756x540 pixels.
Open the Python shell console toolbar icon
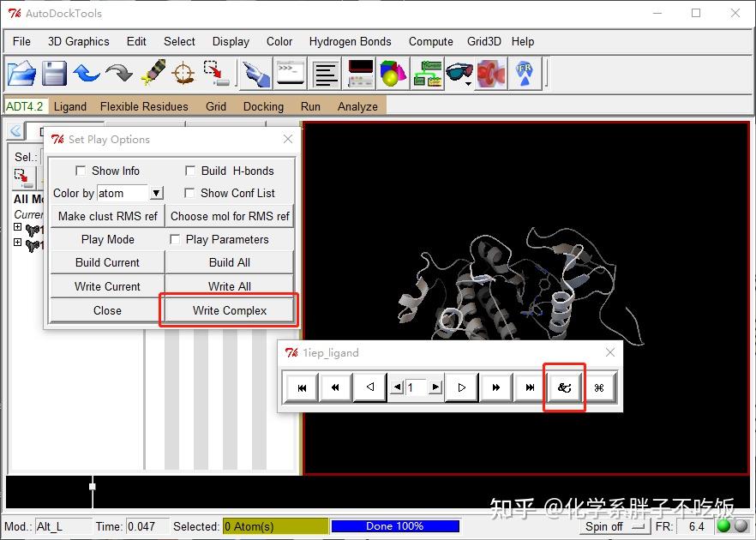(x=289, y=74)
